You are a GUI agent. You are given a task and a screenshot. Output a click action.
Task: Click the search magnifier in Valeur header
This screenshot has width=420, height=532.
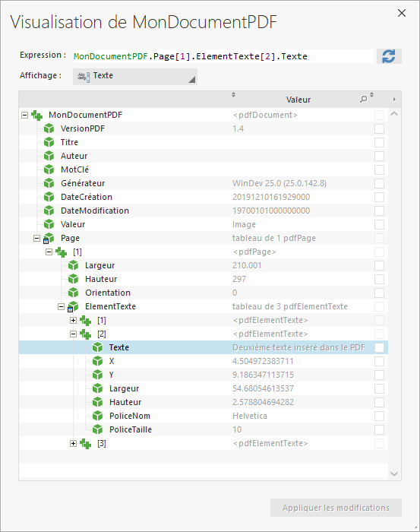(363, 99)
